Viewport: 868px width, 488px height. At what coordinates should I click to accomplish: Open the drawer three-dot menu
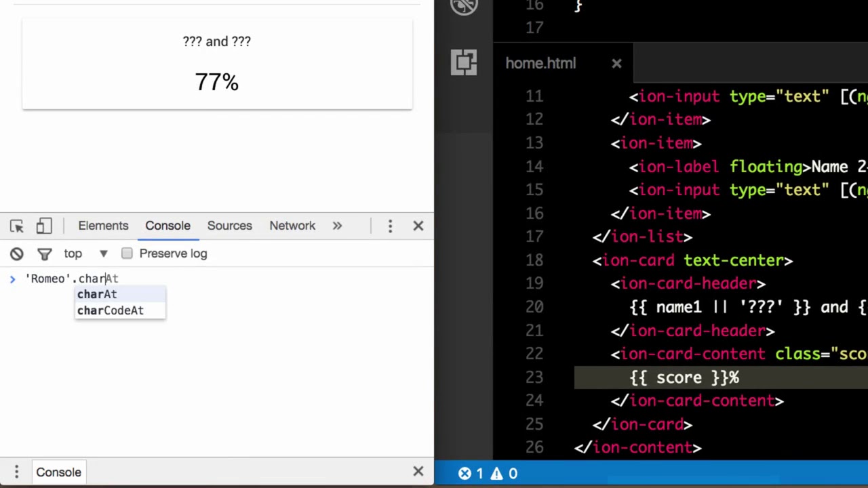[16, 472]
